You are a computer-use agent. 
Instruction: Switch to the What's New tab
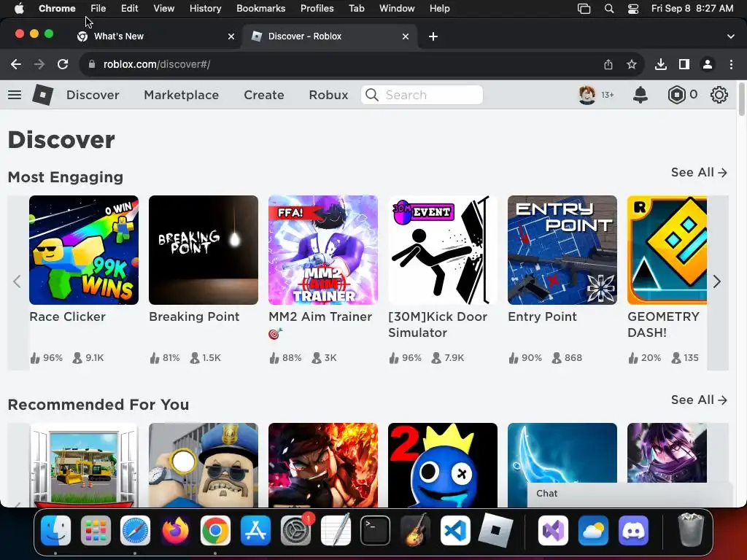[155, 36]
